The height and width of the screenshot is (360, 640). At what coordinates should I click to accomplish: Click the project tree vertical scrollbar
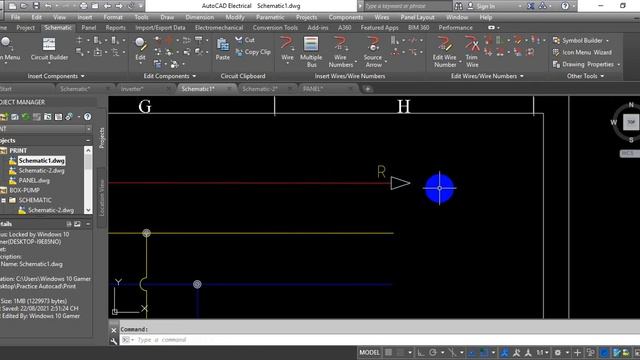point(88,180)
